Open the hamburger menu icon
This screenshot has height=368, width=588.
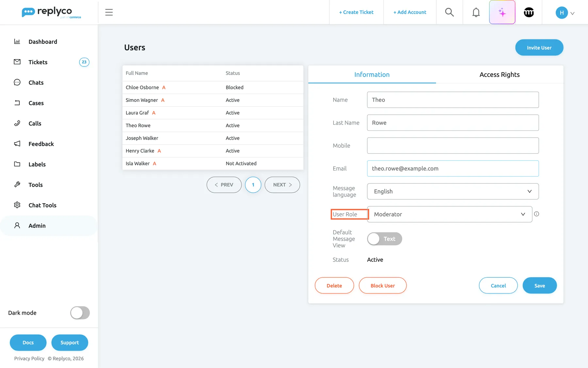[x=109, y=12]
